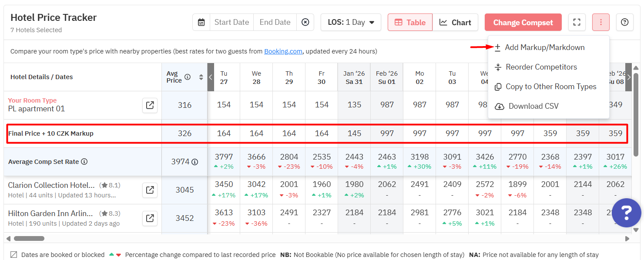644x260 pixels.
Task: Open Clarion Collection Hotel external link icon
Action: pyautogui.click(x=150, y=190)
